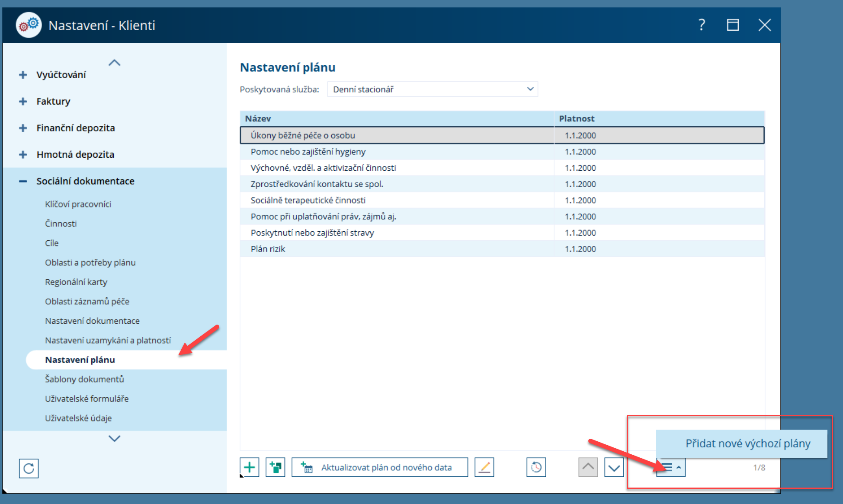
Task: Click the green plus add-new-plan icon
Action: [x=250, y=467]
